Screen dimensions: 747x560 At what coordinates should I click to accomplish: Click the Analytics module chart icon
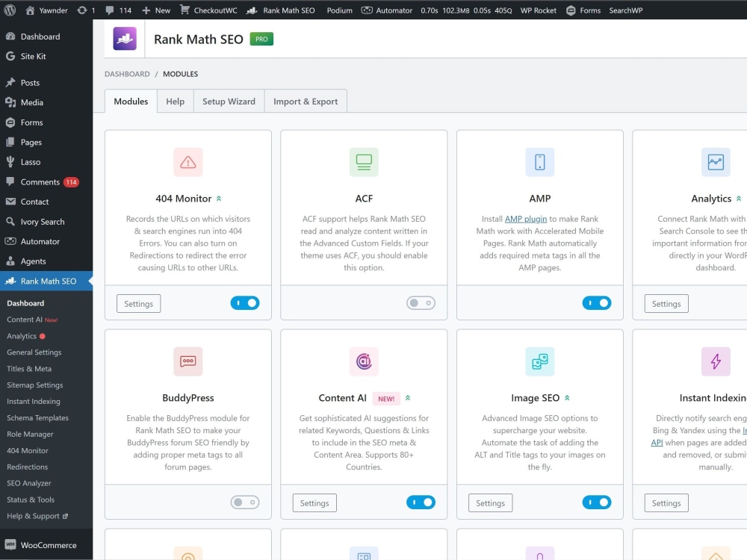click(716, 162)
